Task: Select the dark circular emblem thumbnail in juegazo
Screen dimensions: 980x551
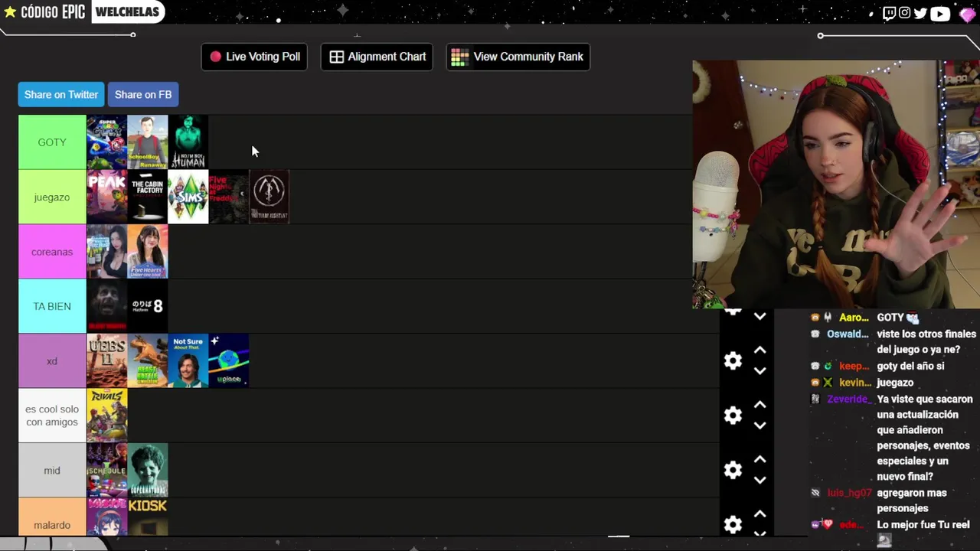Action: click(269, 197)
